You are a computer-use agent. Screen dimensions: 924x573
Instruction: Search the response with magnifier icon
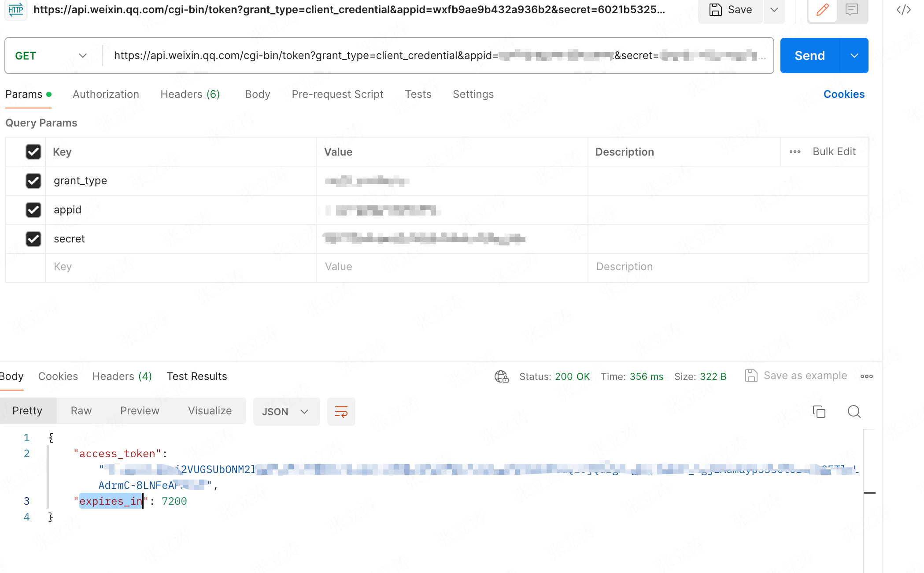(x=854, y=411)
